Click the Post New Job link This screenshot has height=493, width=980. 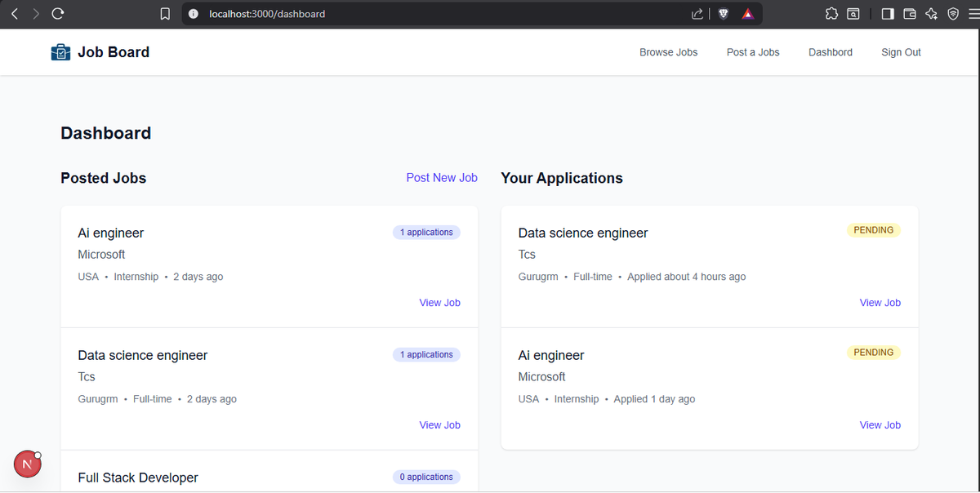(442, 178)
